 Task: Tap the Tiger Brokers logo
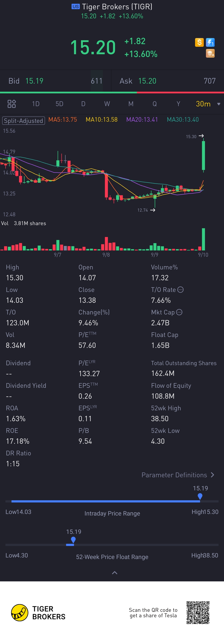click(x=38, y=613)
